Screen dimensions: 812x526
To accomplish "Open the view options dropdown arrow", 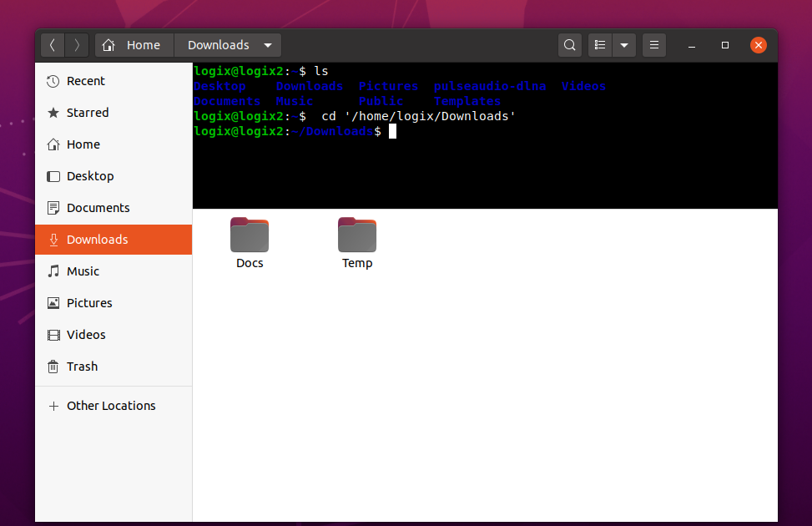I will point(624,46).
